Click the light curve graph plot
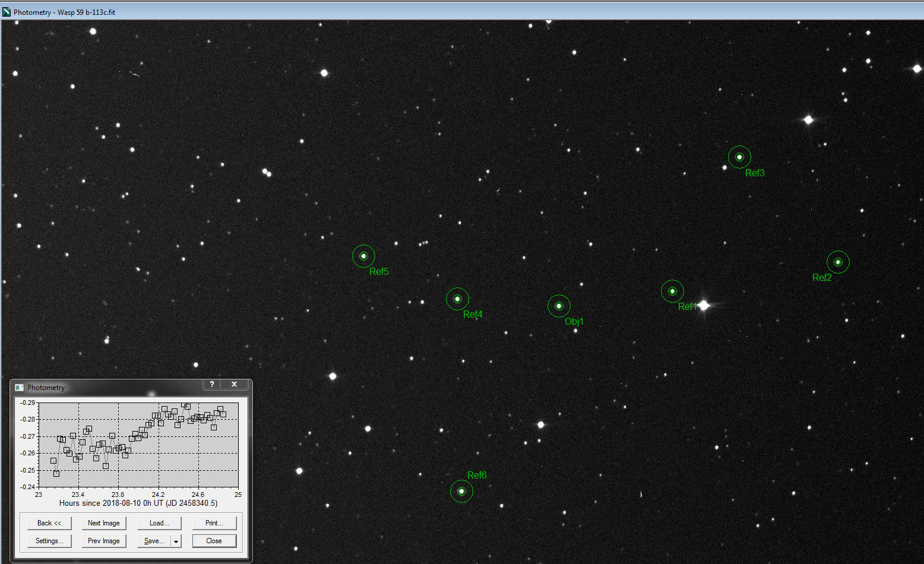The width and height of the screenshot is (924, 564). 138,445
